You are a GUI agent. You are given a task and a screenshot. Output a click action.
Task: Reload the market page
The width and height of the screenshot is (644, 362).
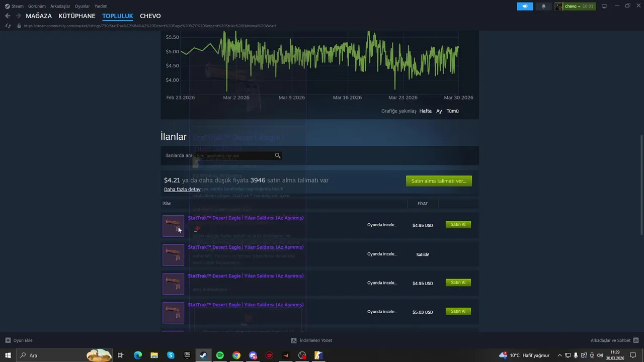[x=8, y=26]
